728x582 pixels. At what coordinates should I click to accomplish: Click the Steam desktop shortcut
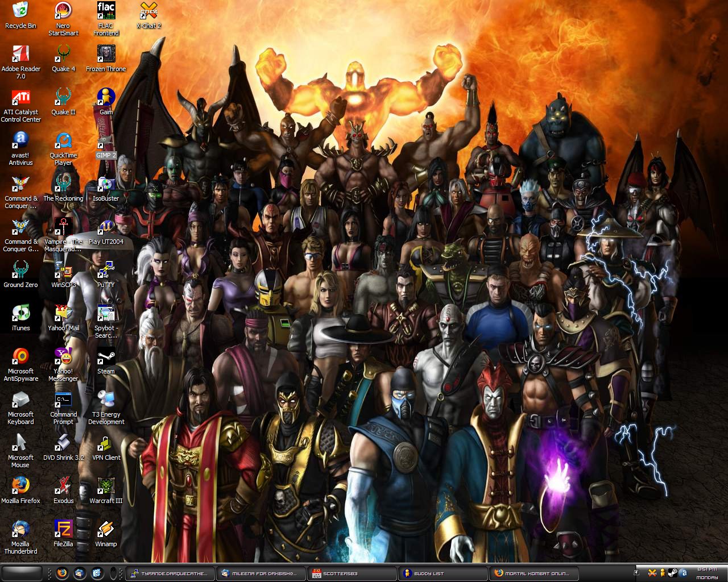(106, 361)
